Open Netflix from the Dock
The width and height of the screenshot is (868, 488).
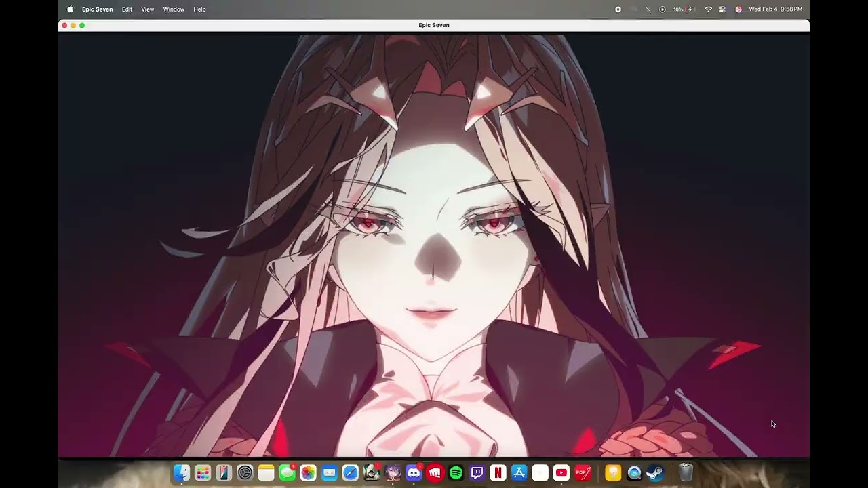(x=498, y=472)
